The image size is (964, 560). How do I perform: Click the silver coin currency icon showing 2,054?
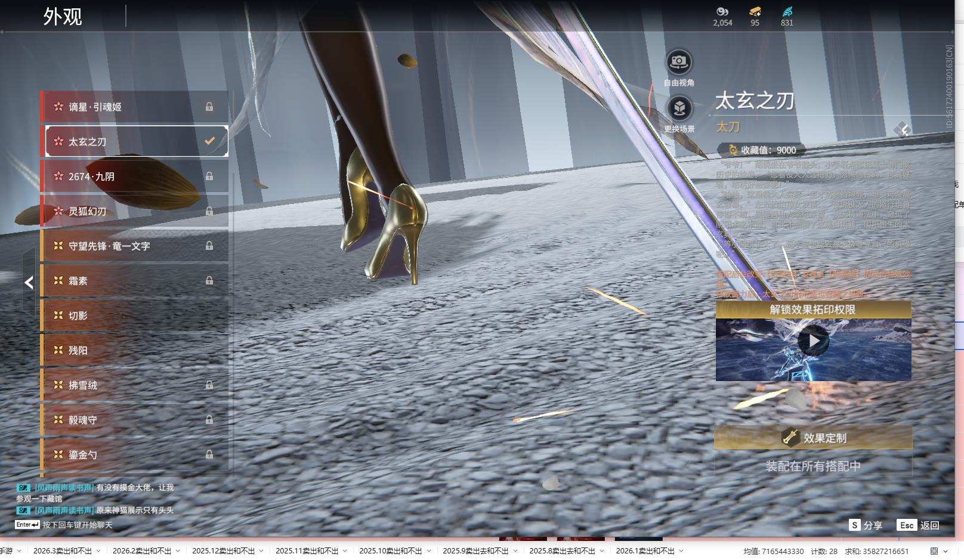722,11
